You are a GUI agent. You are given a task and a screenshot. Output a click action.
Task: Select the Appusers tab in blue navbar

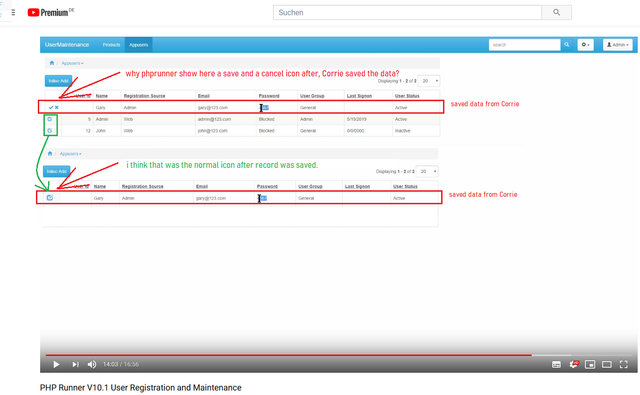point(139,45)
